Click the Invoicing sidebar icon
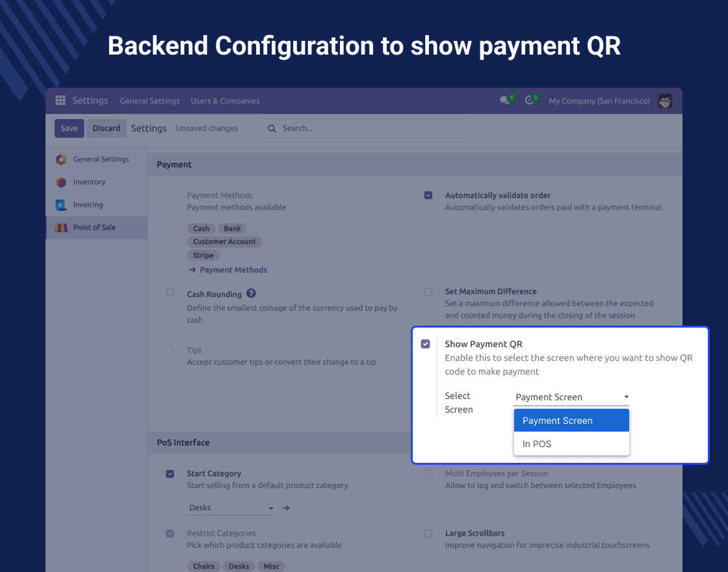This screenshot has height=572, width=728. [x=61, y=205]
